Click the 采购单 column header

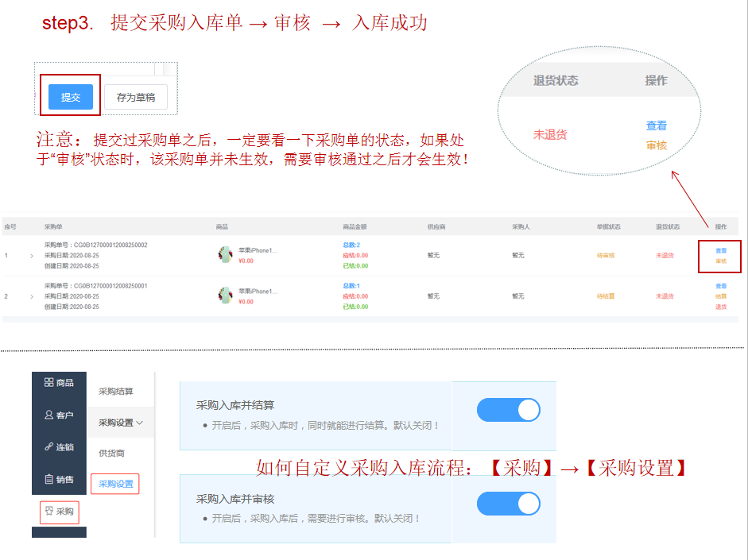click(53, 227)
